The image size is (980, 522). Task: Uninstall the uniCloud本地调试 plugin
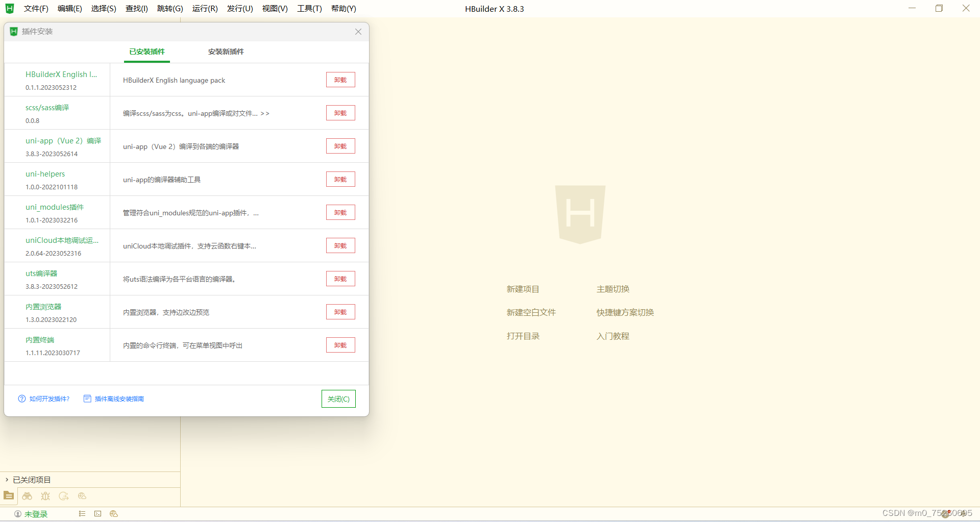tap(340, 245)
